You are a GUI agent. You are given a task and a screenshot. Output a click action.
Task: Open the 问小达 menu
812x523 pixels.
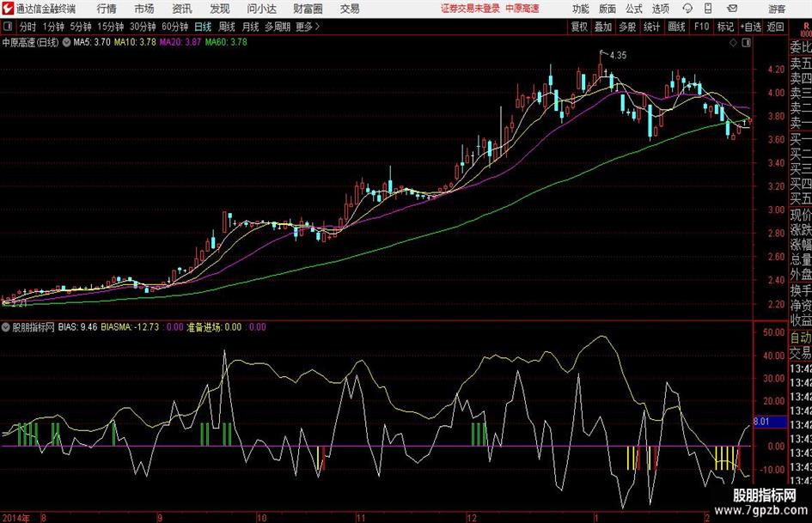(261, 9)
